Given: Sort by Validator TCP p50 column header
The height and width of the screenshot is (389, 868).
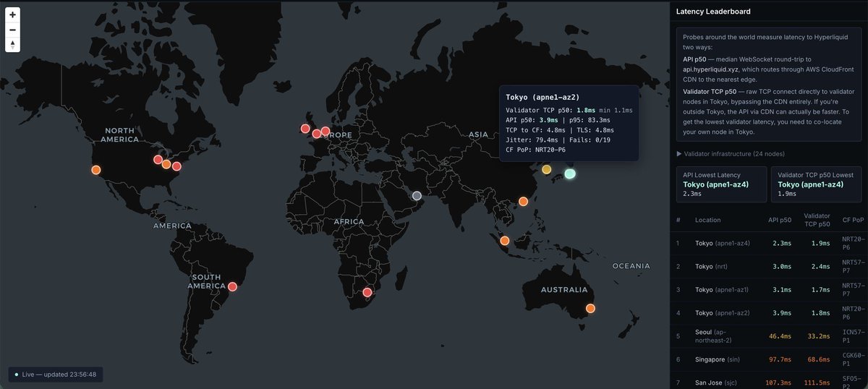Looking at the screenshot, I should [x=817, y=220].
